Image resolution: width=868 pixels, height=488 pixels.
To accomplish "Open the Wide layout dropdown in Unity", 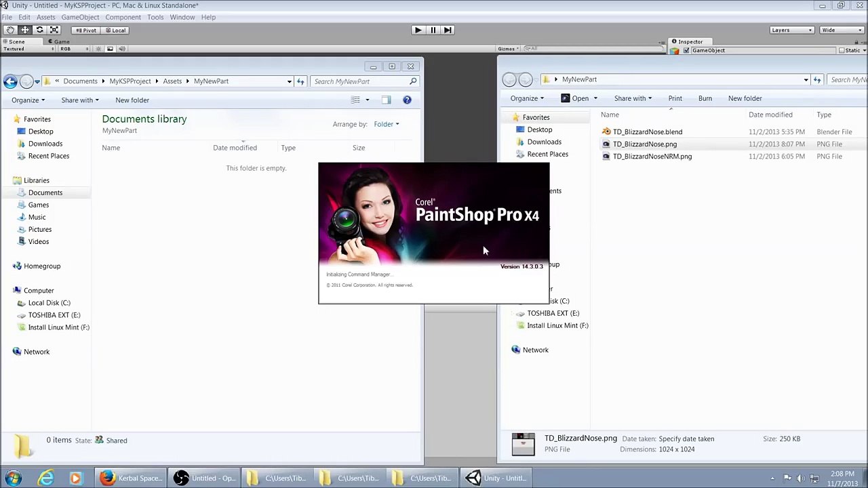I will [842, 30].
